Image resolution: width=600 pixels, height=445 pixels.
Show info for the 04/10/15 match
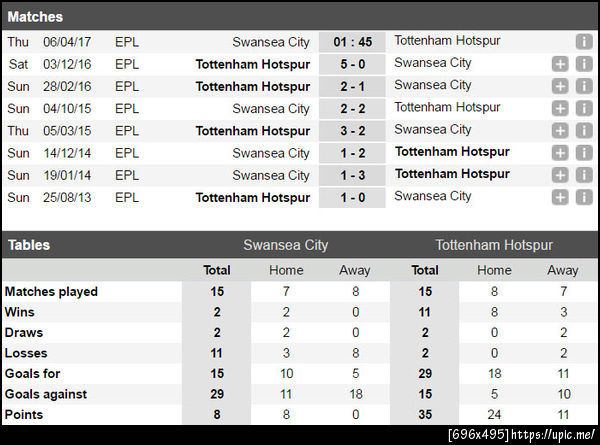[584, 108]
